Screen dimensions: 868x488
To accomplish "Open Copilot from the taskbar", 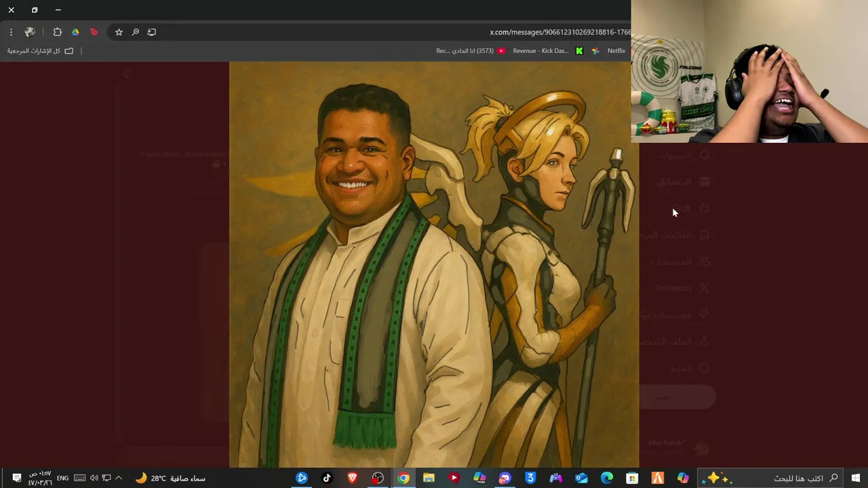I will [x=683, y=479].
